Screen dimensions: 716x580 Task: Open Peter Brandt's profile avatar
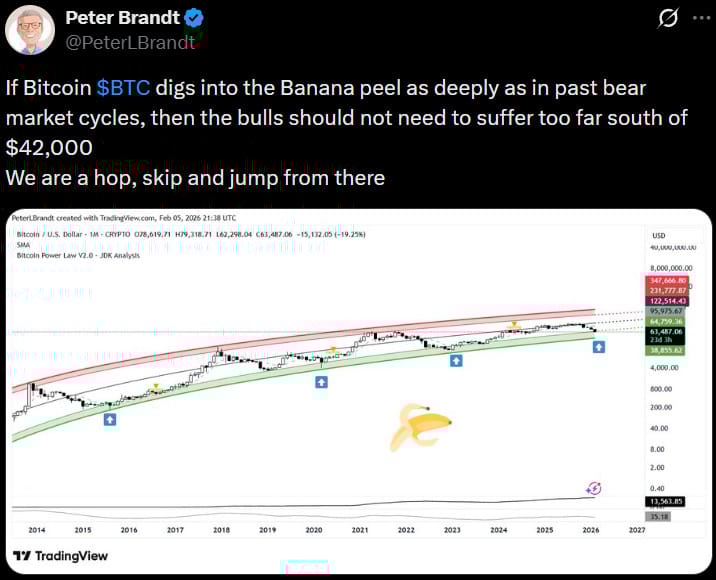(30, 29)
